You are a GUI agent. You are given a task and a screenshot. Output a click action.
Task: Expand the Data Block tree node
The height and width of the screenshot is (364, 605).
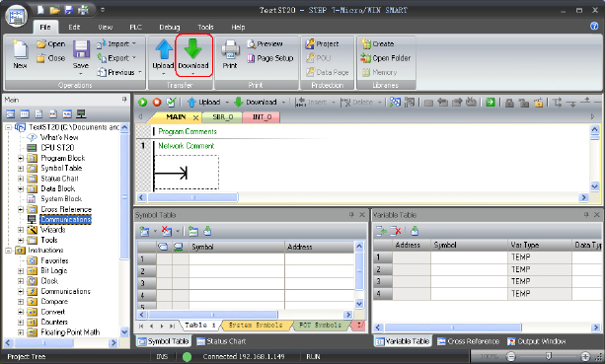[21, 189]
